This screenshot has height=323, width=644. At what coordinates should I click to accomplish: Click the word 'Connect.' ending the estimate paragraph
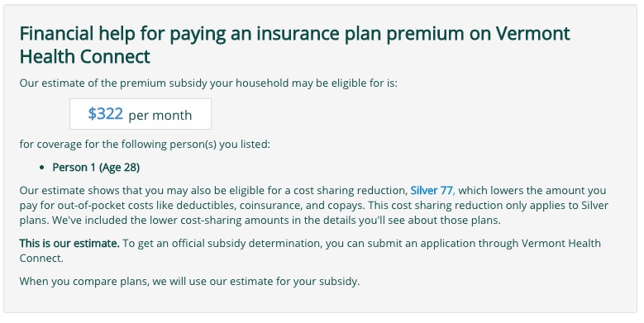41,259
